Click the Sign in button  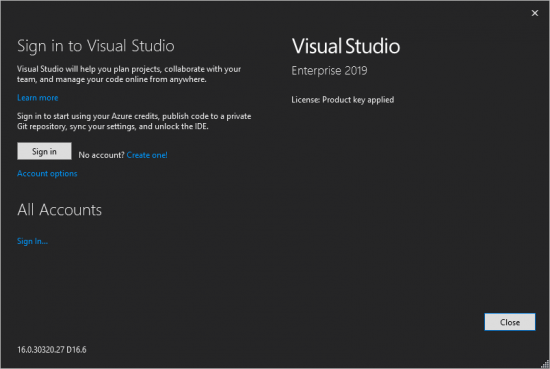(44, 151)
